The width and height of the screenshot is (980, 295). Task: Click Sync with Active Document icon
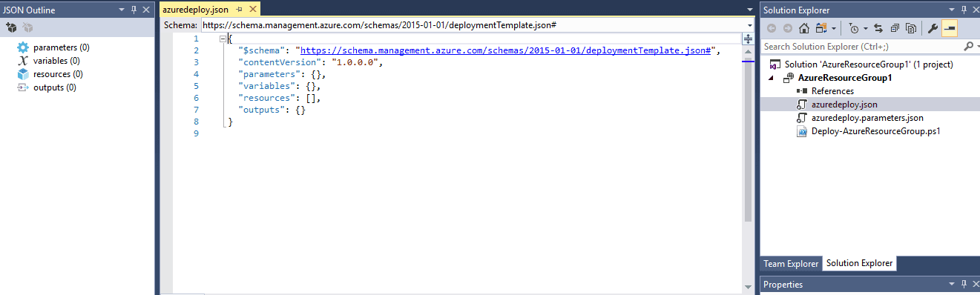(878, 28)
